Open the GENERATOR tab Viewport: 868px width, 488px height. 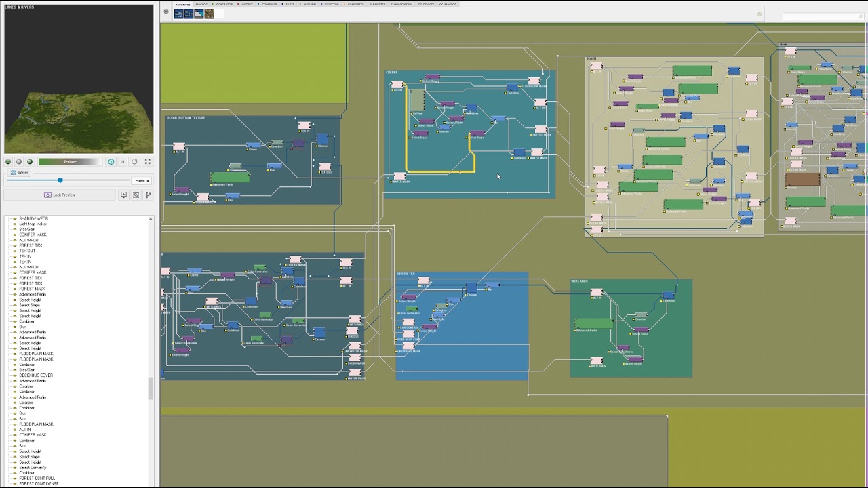[x=224, y=5]
